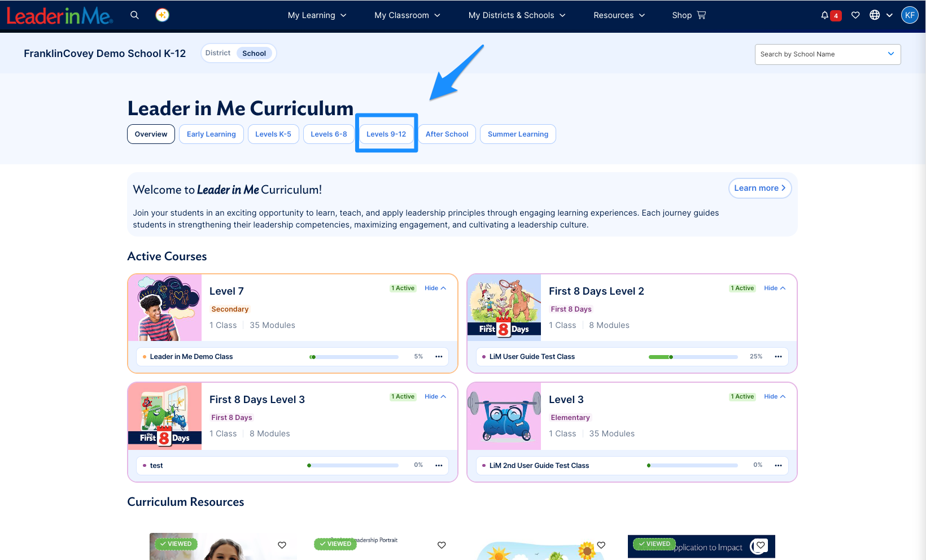The height and width of the screenshot is (560, 926).
Task: Open the KF user profile avatar
Action: click(x=910, y=15)
